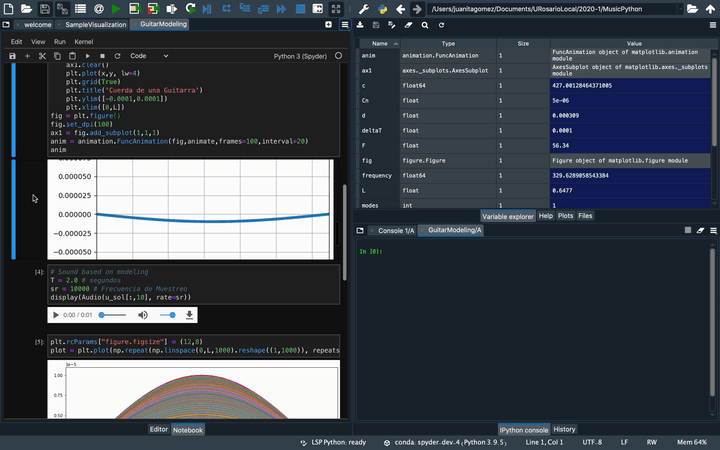720x450 pixels.
Task: Open the Preferences wrench icon
Action: point(362,8)
